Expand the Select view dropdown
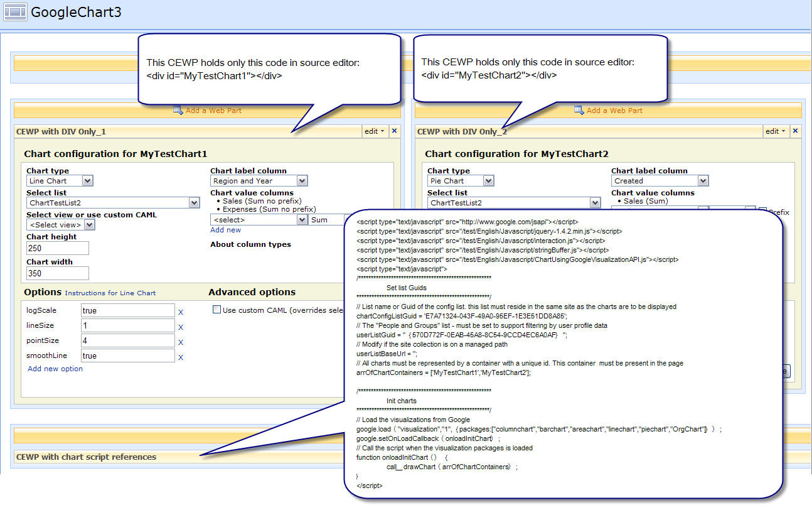 coord(90,225)
